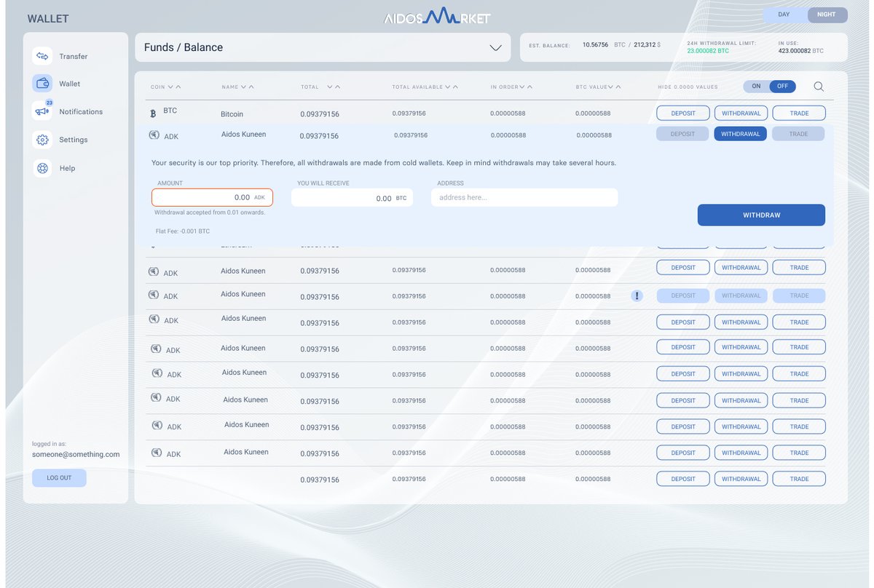Screen dimensions: 874x588
Task: Click the Help icon in the sidebar
Action: point(44,168)
